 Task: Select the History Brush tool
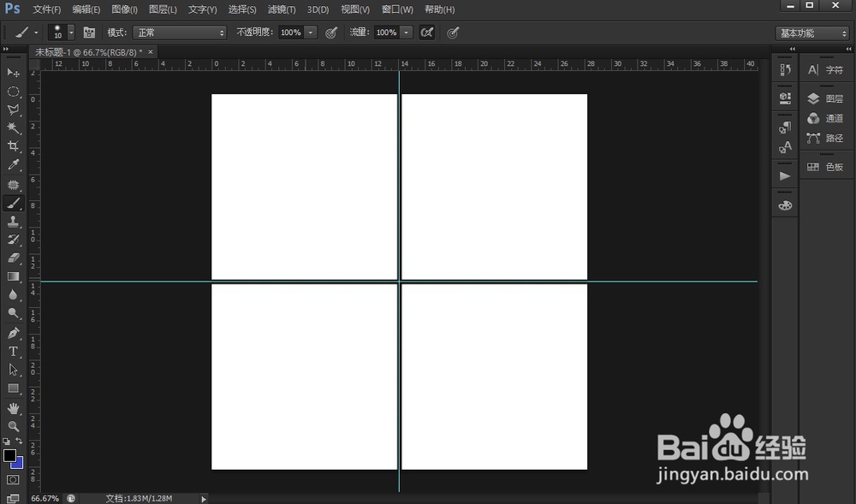coord(13,240)
